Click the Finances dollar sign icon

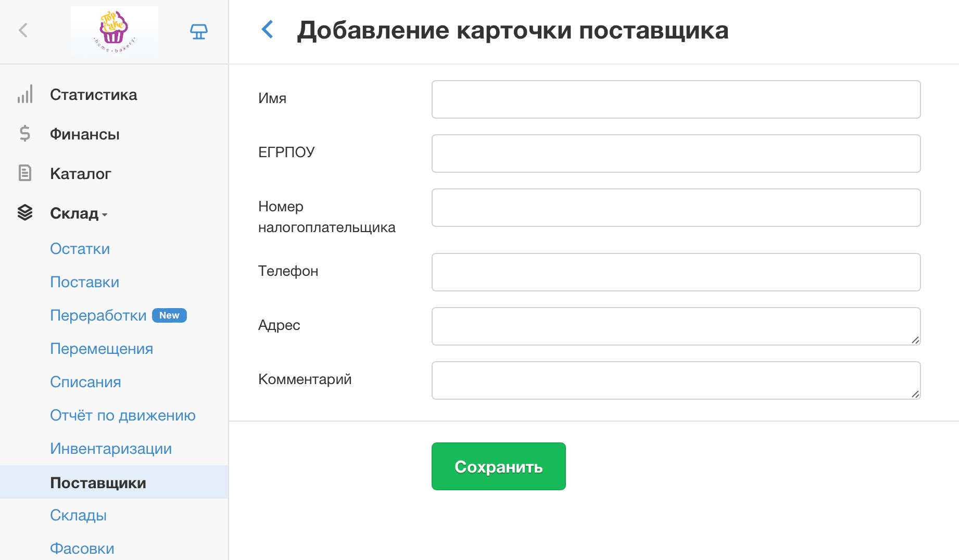tap(25, 134)
